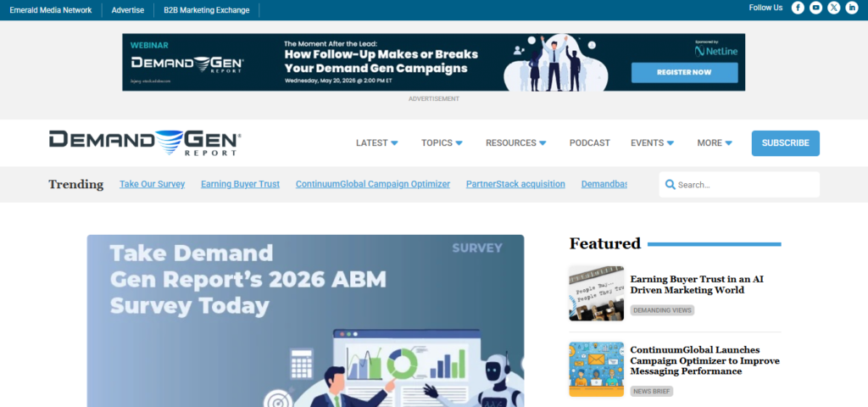Open the Facebook follow icon
The height and width of the screenshot is (407, 868).
tap(797, 8)
